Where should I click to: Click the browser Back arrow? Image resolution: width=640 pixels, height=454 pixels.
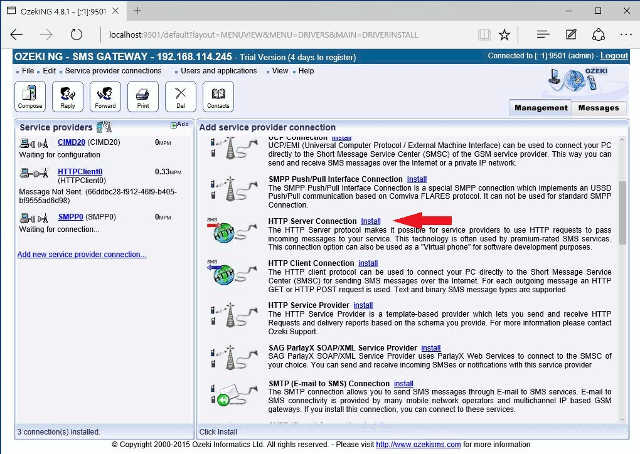pyautogui.click(x=17, y=35)
